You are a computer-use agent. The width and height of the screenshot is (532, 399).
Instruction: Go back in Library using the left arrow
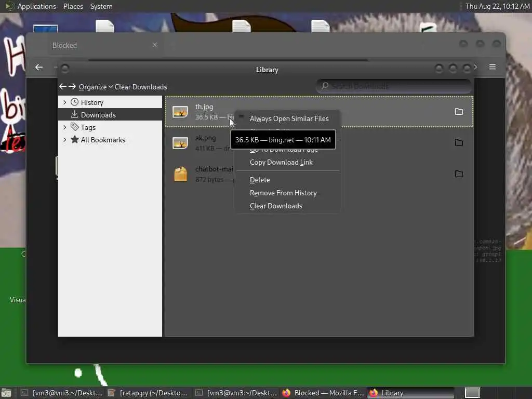[62, 87]
